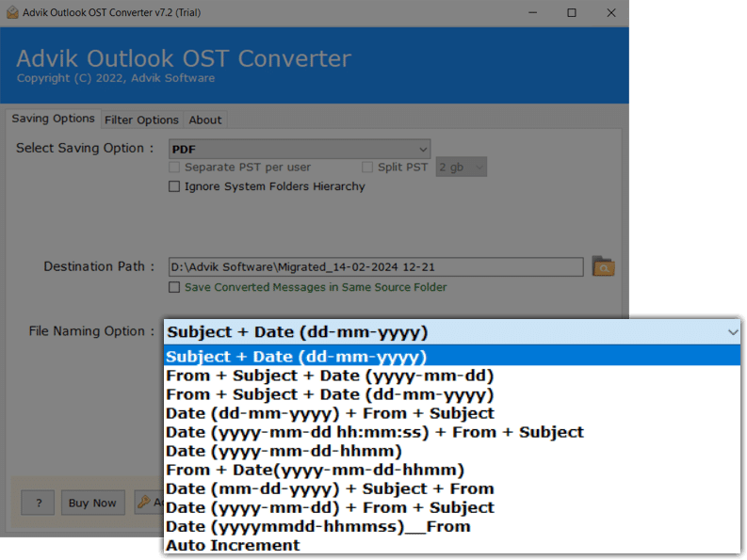This screenshot has width=747, height=560.
Task: Switch to the Saving Options tab
Action: pyautogui.click(x=53, y=118)
